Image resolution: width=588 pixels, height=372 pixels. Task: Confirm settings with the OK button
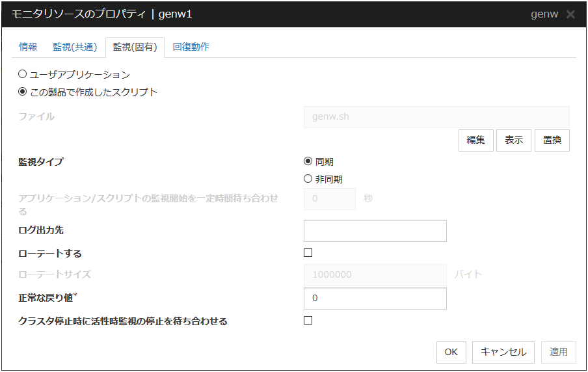(x=451, y=352)
